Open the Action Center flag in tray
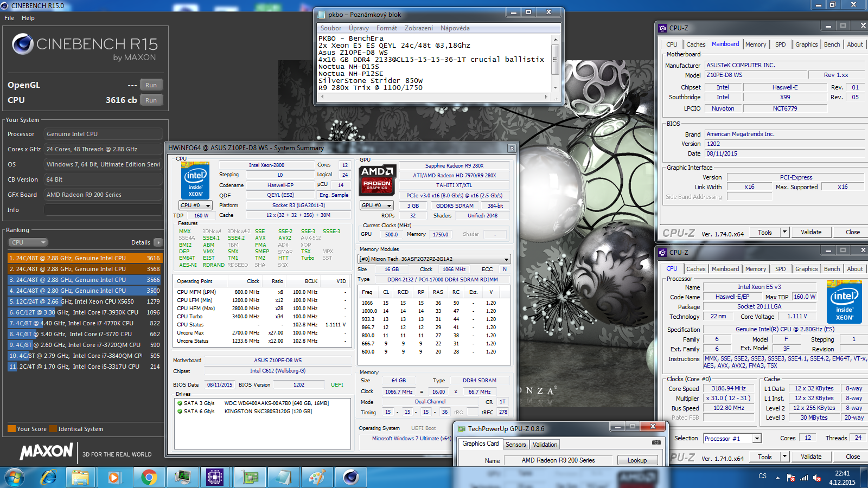The image size is (868, 488). (791, 477)
